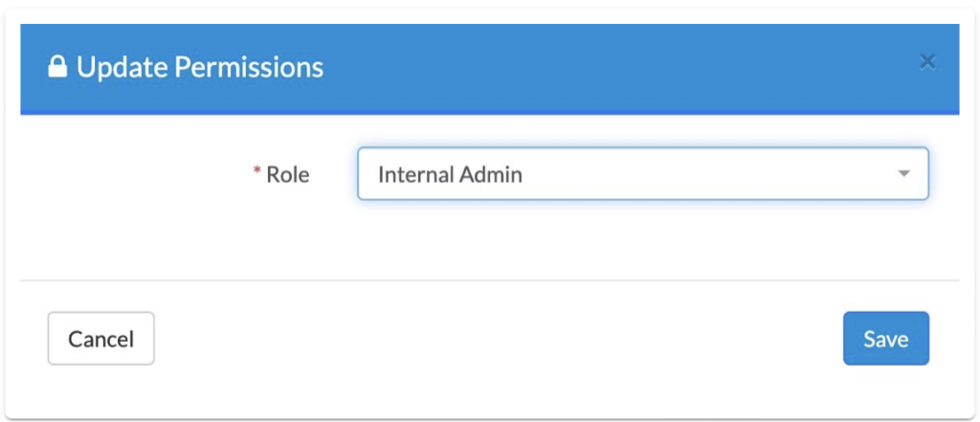The width and height of the screenshot is (980, 422).
Task: Close the Update Permissions dialog
Action: [x=927, y=61]
